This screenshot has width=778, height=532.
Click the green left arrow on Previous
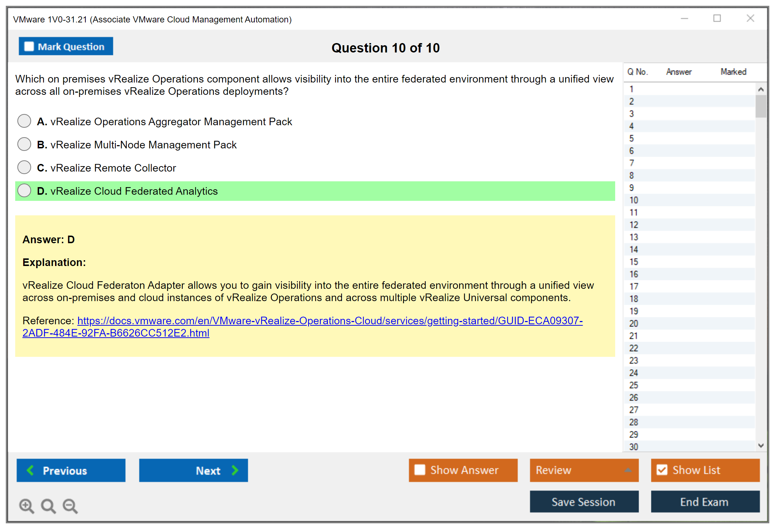point(31,470)
